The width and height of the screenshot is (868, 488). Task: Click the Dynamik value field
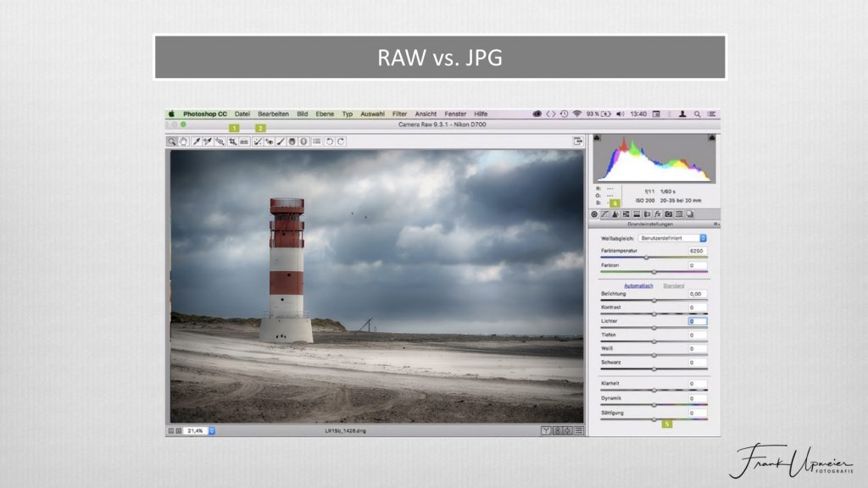pos(697,398)
